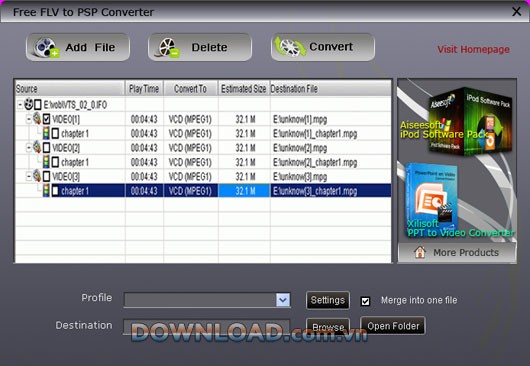This screenshot has height=366, width=530.
Task: Click the Estimated Size column header
Action: (244, 89)
